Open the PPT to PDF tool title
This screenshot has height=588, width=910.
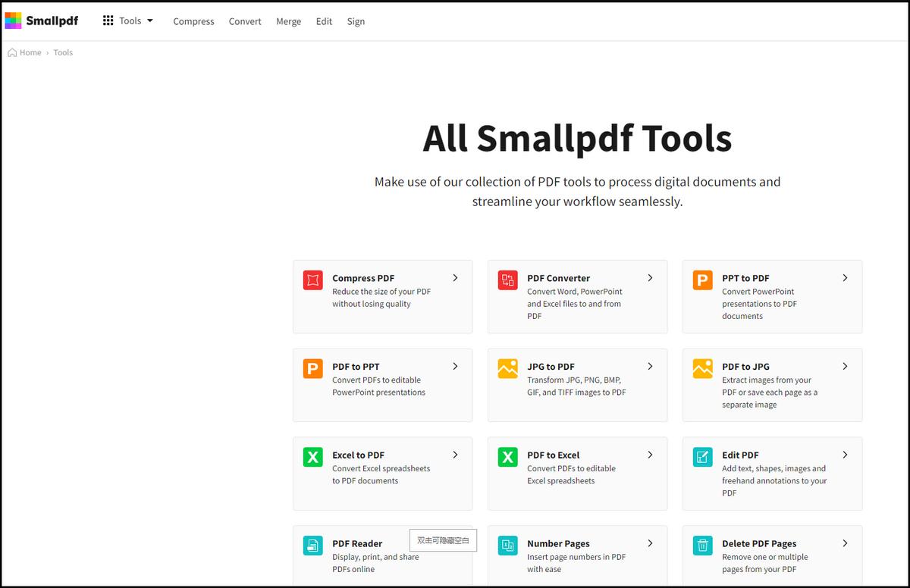pyautogui.click(x=745, y=278)
